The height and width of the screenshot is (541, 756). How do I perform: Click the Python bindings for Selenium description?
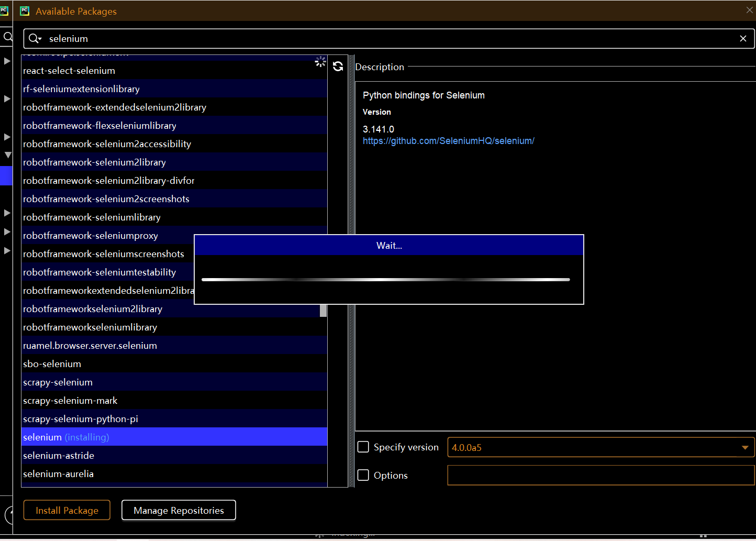[x=424, y=95]
